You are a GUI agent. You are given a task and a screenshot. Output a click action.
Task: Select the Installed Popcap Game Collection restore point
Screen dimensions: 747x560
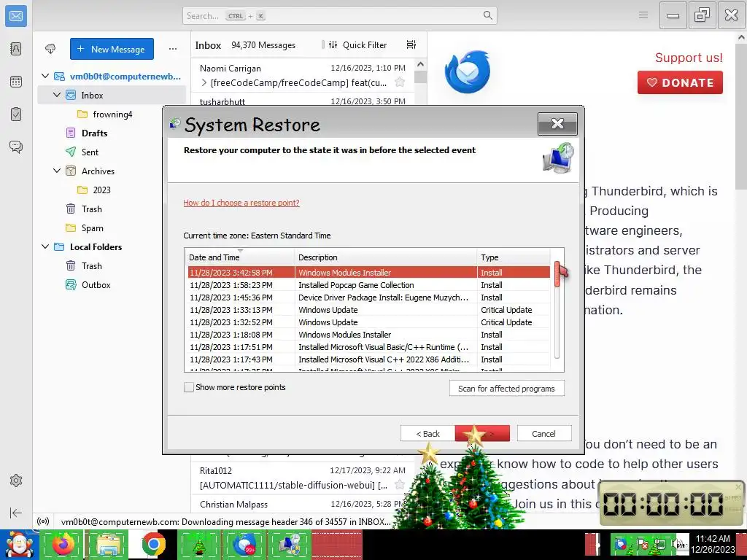coord(369,285)
